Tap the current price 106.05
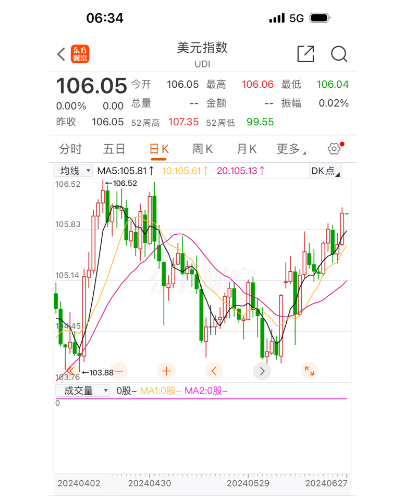 tap(92, 86)
